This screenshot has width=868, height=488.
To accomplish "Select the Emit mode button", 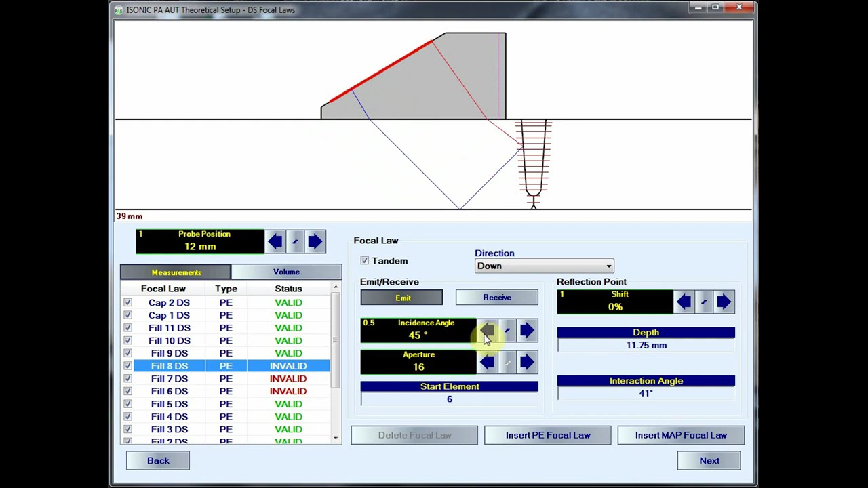I will click(401, 298).
